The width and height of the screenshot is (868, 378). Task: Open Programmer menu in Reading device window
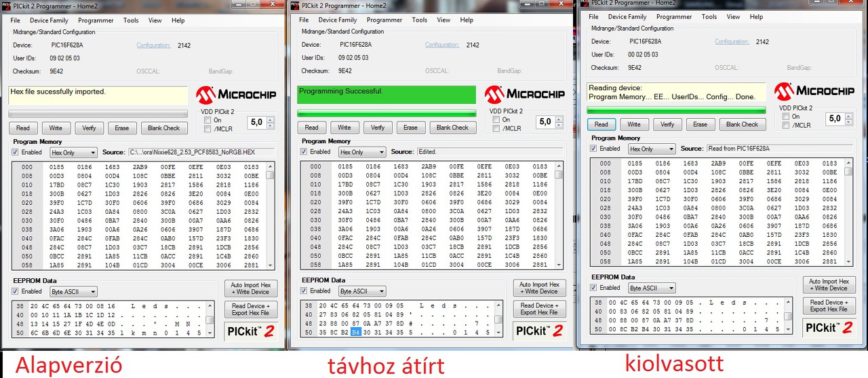pyautogui.click(x=674, y=17)
